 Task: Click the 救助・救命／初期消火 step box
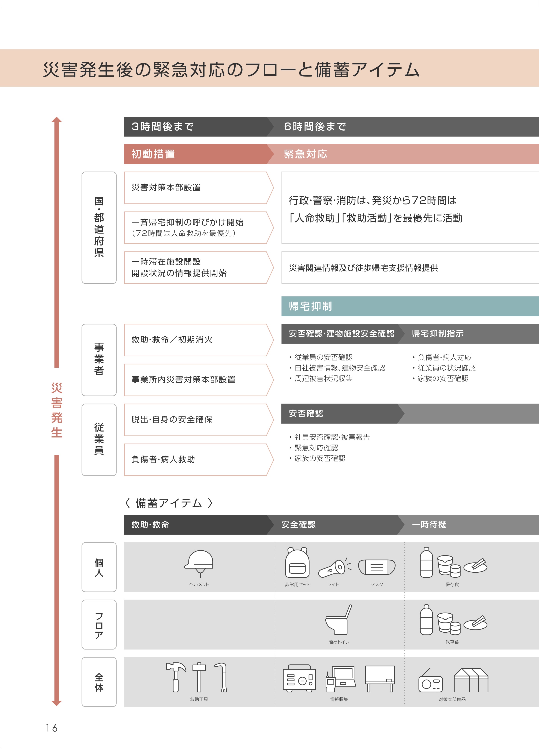click(x=199, y=340)
